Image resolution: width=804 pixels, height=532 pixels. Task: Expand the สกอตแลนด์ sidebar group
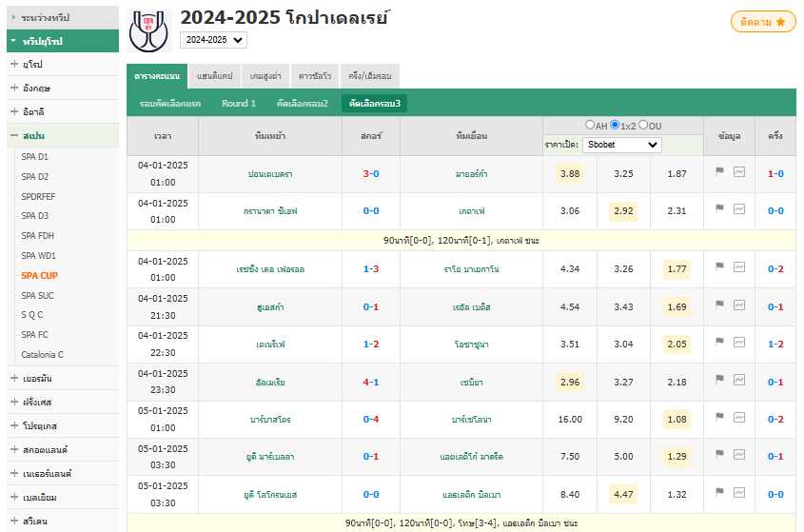(x=63, y=449)
